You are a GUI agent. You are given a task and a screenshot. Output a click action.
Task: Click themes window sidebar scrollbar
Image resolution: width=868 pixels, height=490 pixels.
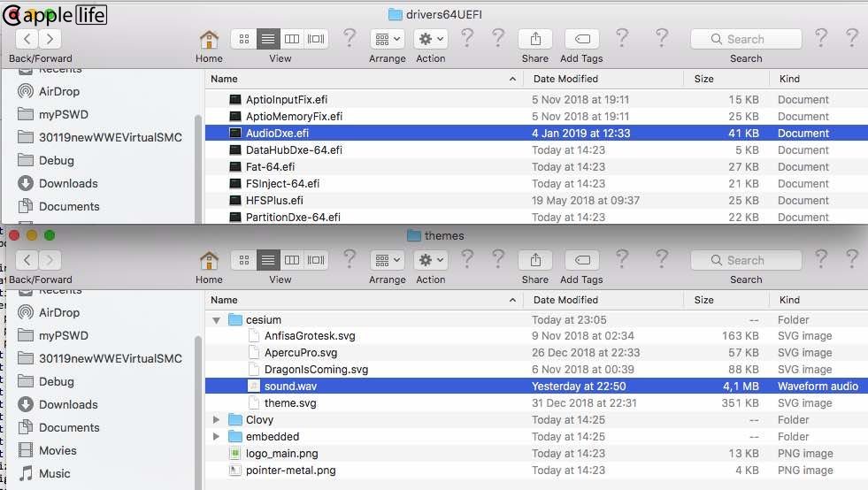[198, 412]
